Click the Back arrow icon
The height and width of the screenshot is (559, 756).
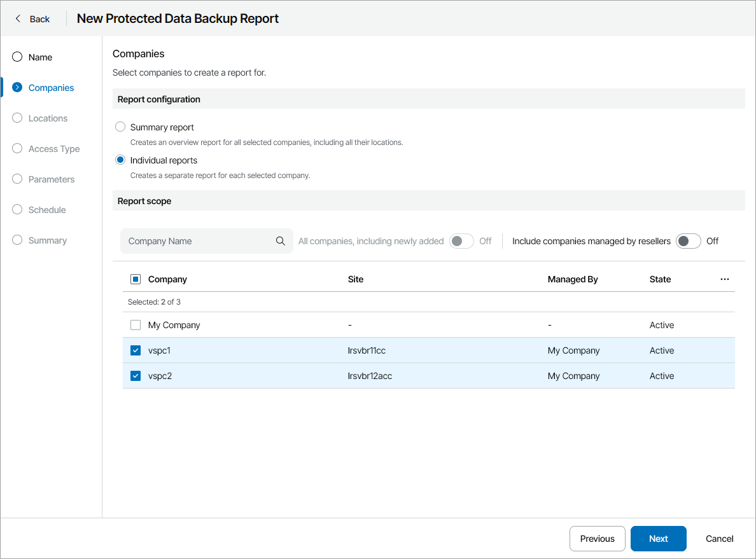click(18, 18)
